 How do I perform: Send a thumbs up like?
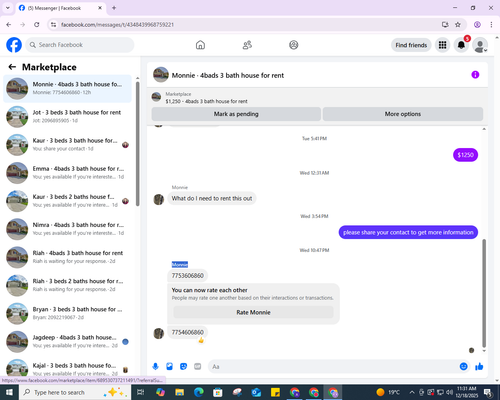[479, 367]
